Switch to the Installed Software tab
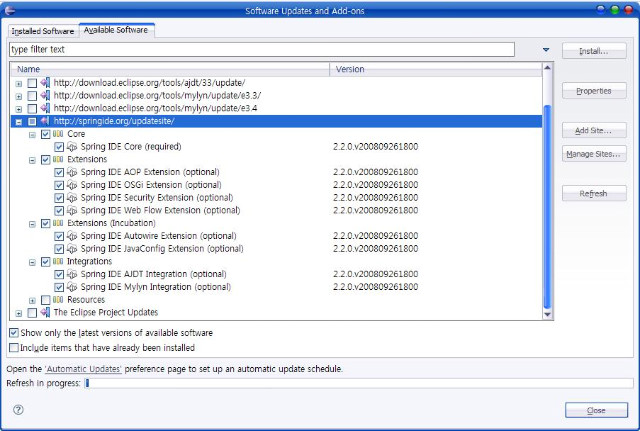 42,31
